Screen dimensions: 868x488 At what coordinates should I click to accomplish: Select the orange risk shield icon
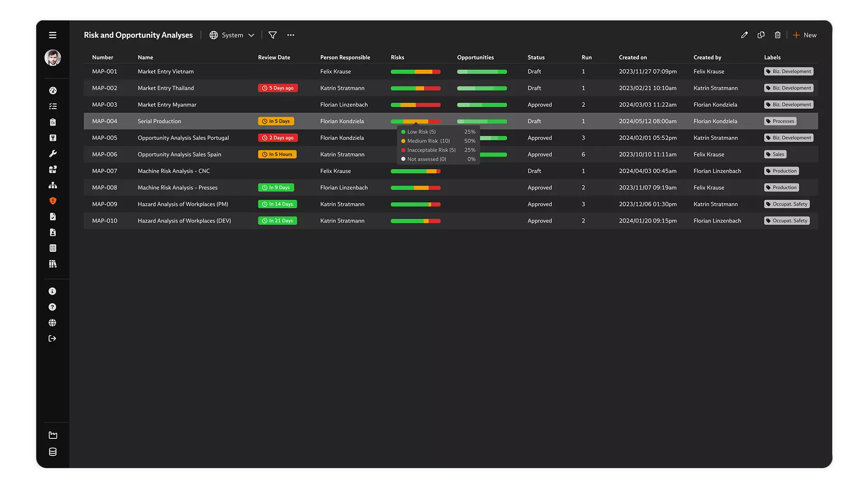[53, 201]
